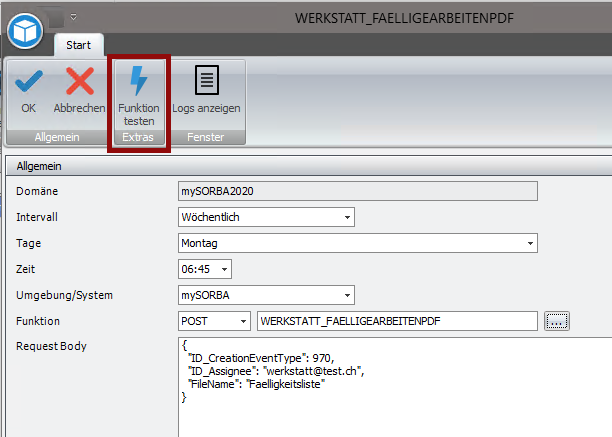Click the Funktion name field WERKSTATT_FAELLIGEARBEITENPDF
Screen dimensions: 612x437
pos(397,321)
